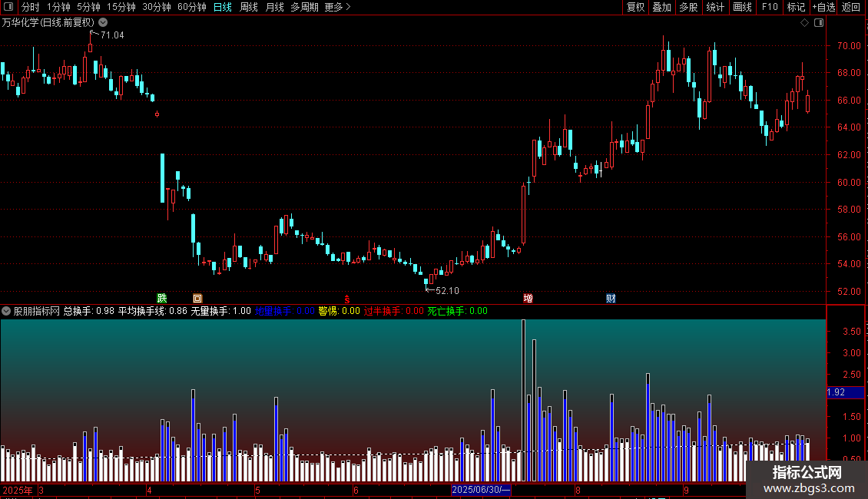Switch to 分时 chart
This screenshot has height=499, width=868.
31,7
